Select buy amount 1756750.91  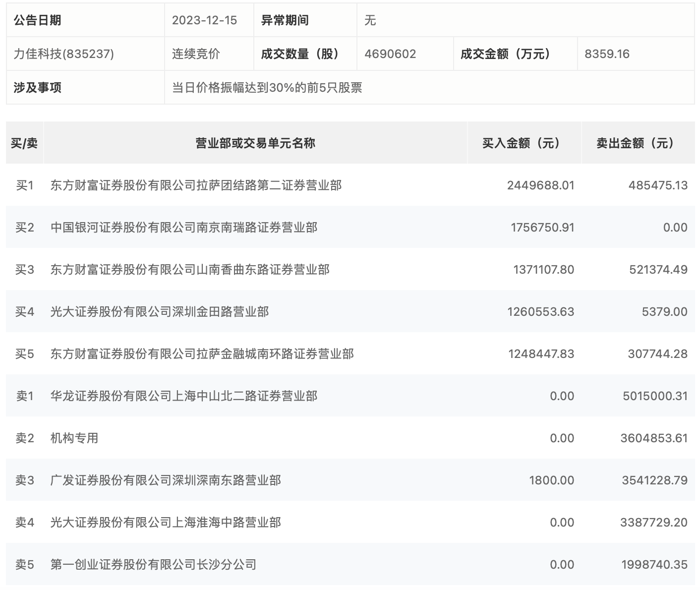(x=542, y=228)
